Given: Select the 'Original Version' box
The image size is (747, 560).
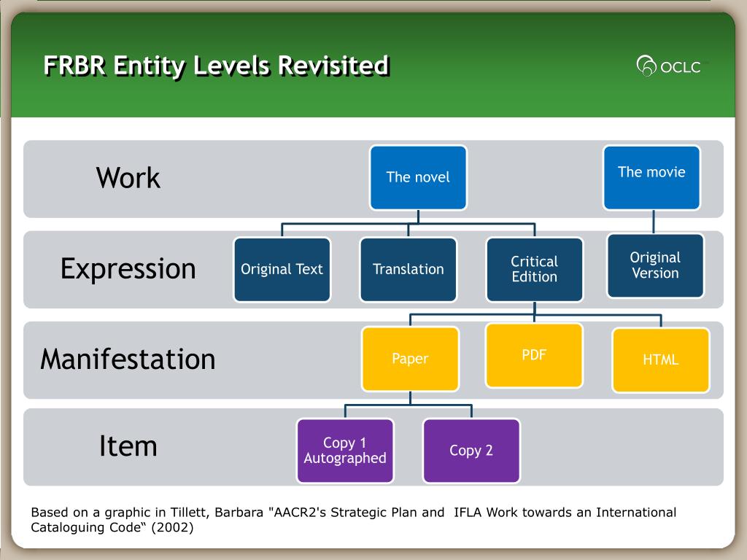Looking at the screenshot, I should pos(656,265).
